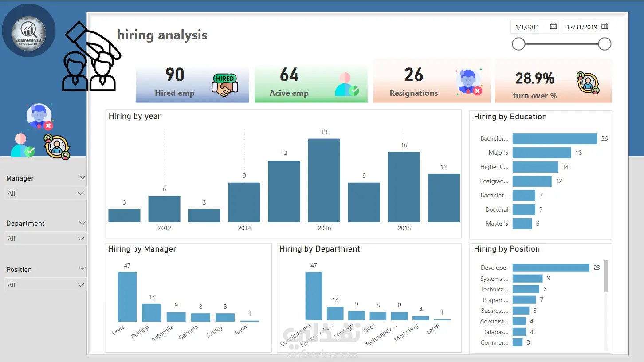Click the Postgrad... education bar
The width and height of the screenshot is (644, 362).
(532, 181)
